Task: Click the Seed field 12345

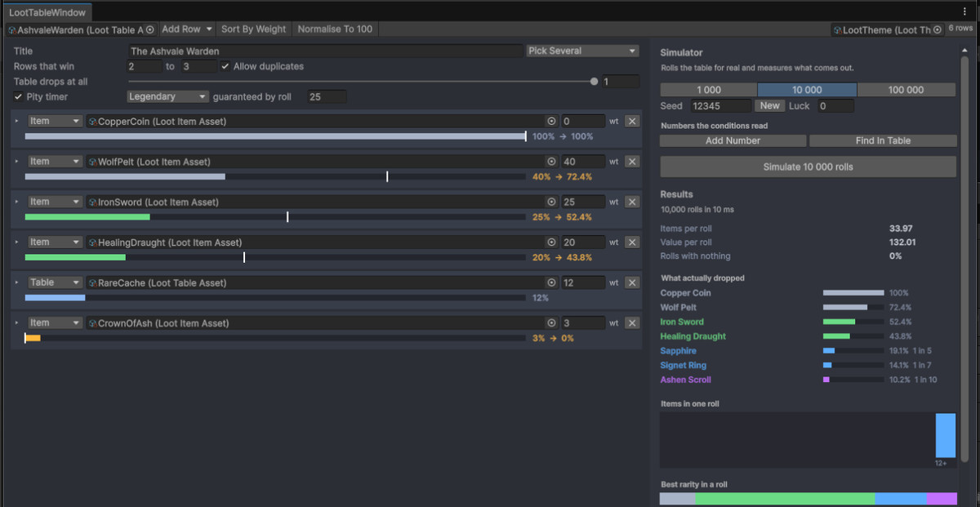Action: pos(720,106)
